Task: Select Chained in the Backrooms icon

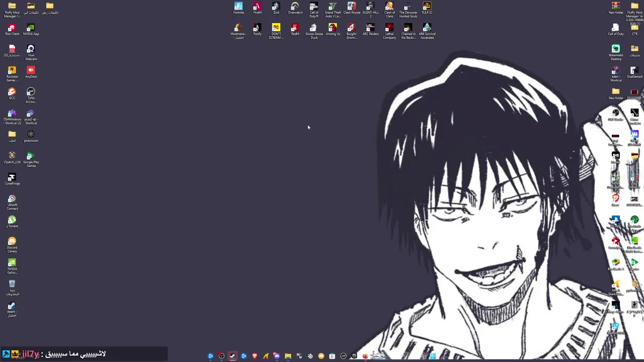Action: pyautogui.click(x=408, y=31)
